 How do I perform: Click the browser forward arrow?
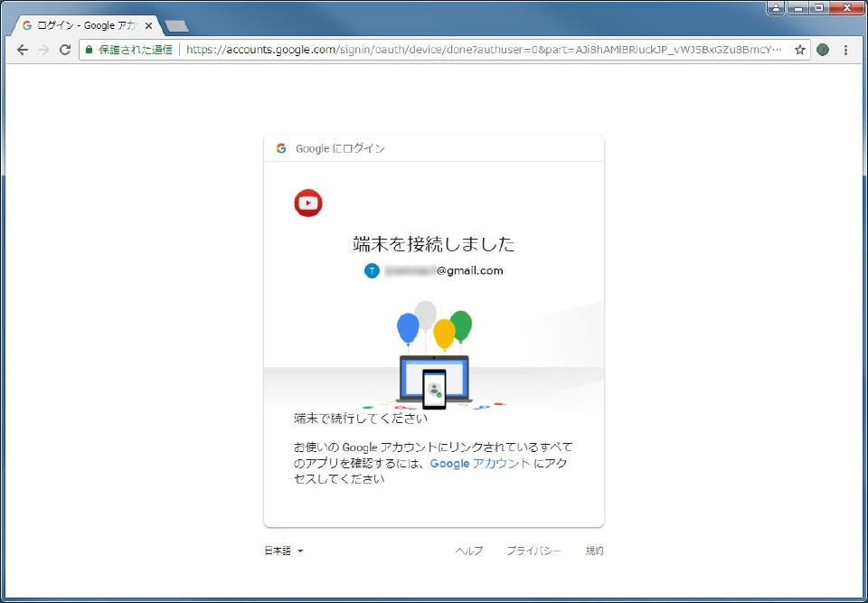coord(43,50)
